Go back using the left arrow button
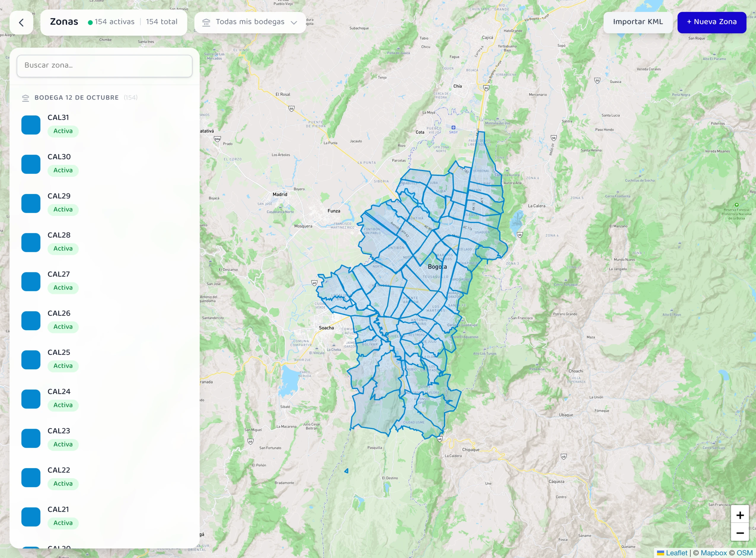The height and width of the screenshot is (558, 756). [x=21, y=22]
